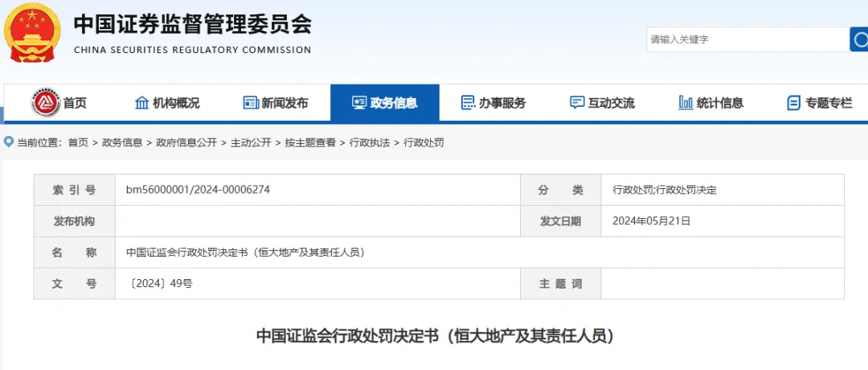The height and width of the screenshot is (370, 868).
Task: Go to 行政处罚 in the breadcrumb
Action: (424, 143)
